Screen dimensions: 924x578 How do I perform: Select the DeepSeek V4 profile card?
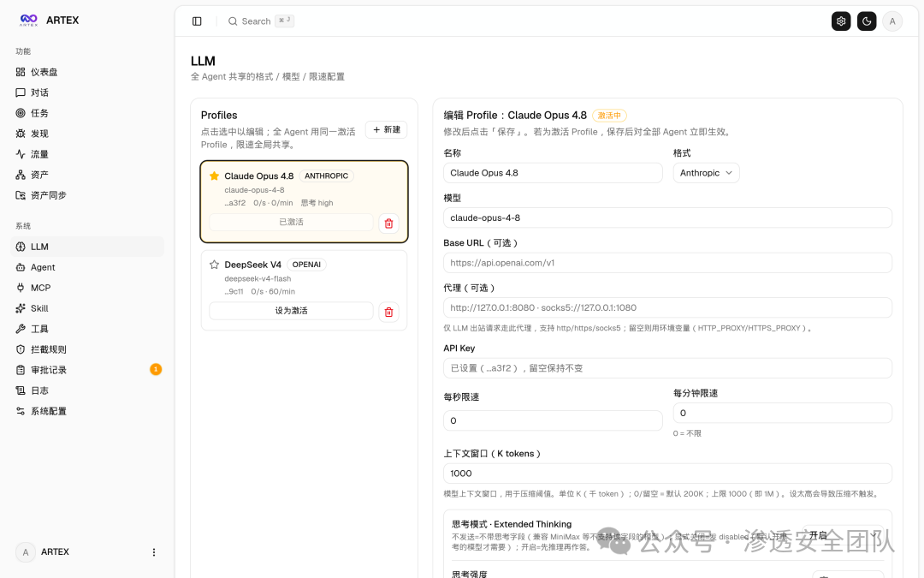304,290
